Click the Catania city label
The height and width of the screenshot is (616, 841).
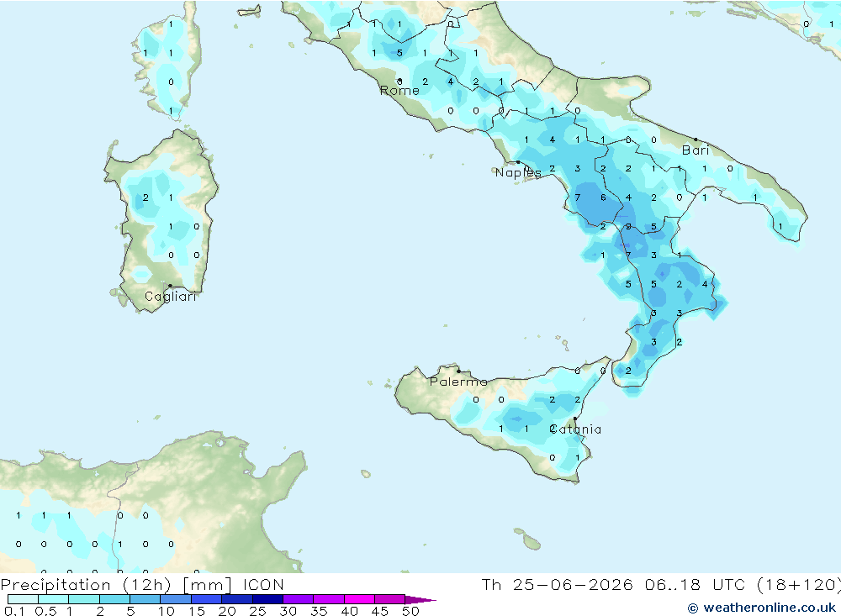click(575, 429)
